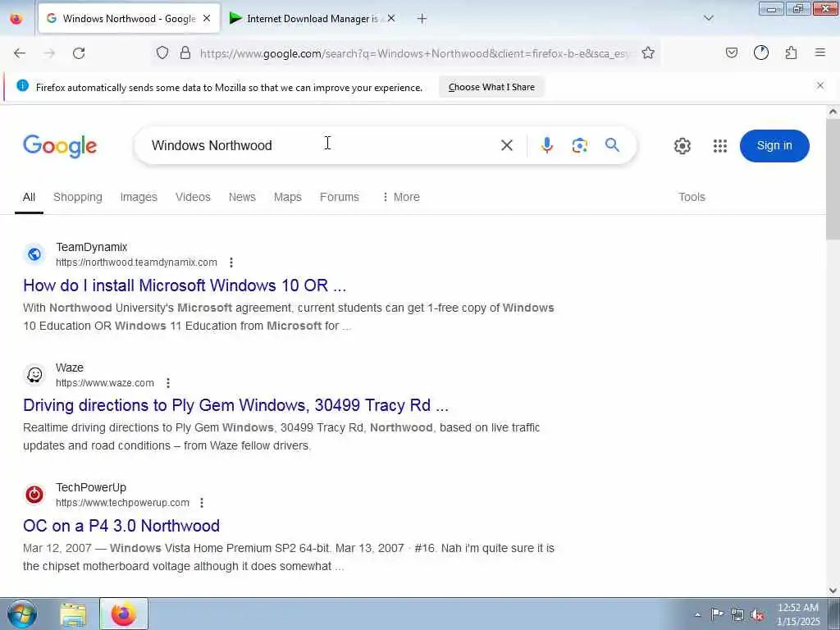Click the Sign in button
840x630 pixels.
[x=774, y=146]
